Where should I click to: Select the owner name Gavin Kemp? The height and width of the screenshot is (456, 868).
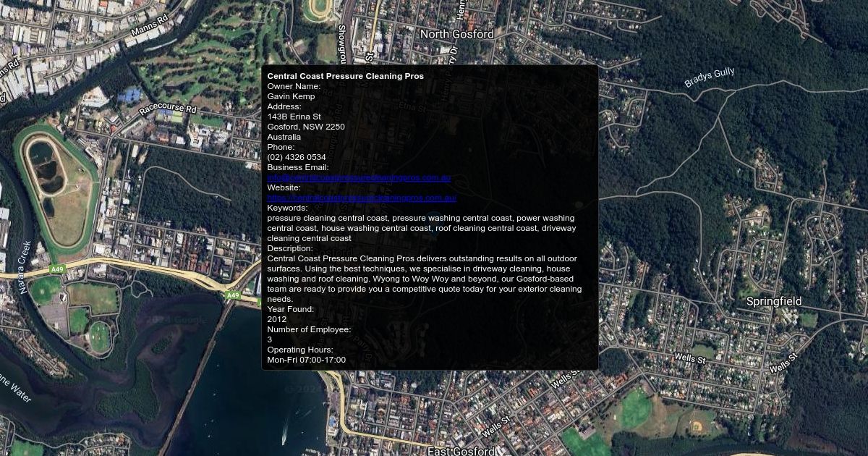click(x=291, y=96)
